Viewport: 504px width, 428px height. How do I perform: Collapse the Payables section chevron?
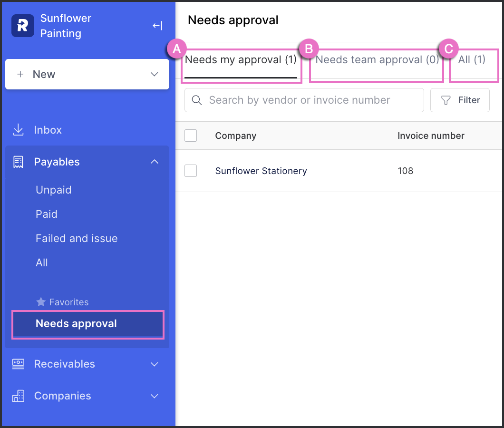tap(155, 162)
